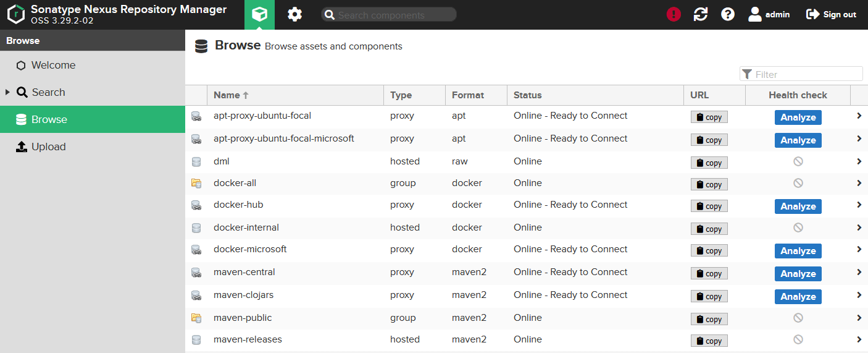Analyze the maven-central repository

point(798,274)
